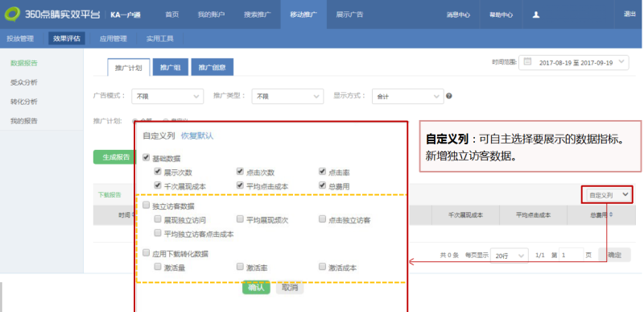
Task: Switch to 投放管理 sub-navigation
Action: [20, 39]
